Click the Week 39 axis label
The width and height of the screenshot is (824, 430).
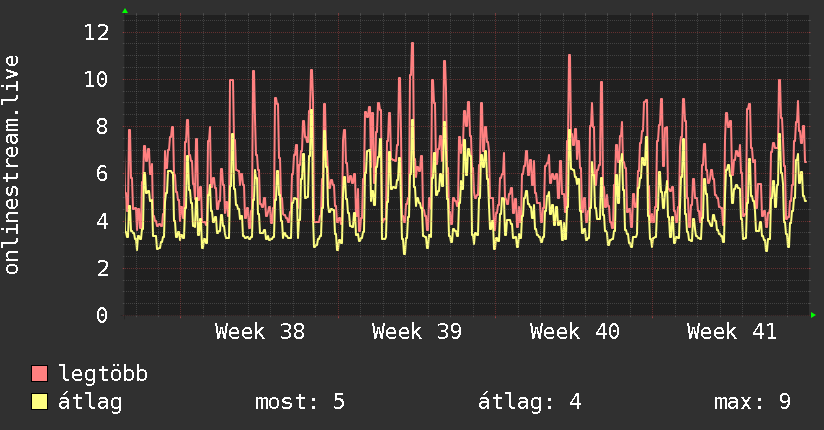417,332
